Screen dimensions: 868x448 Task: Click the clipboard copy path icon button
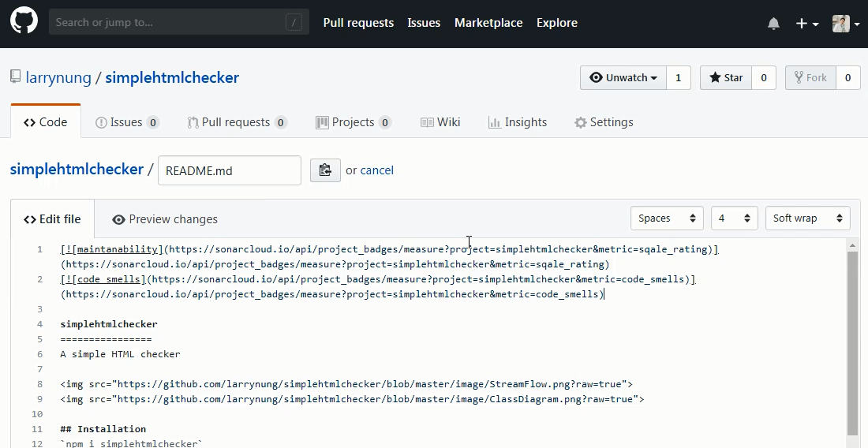[325, 170]
